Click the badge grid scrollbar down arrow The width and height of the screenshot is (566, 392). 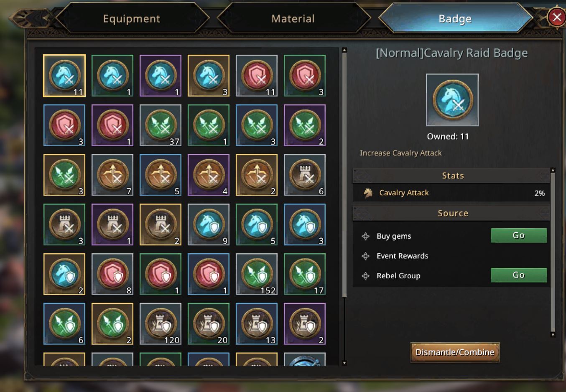tap(344, 363)
